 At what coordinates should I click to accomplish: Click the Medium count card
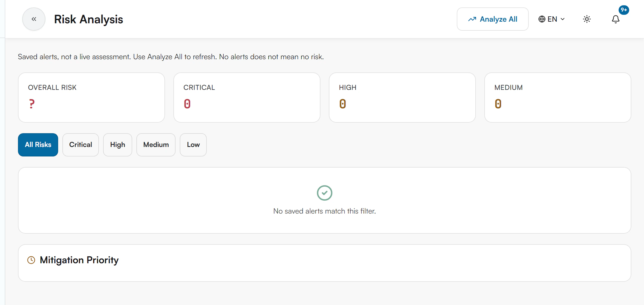pyautogui.click(x=558, y=98)
